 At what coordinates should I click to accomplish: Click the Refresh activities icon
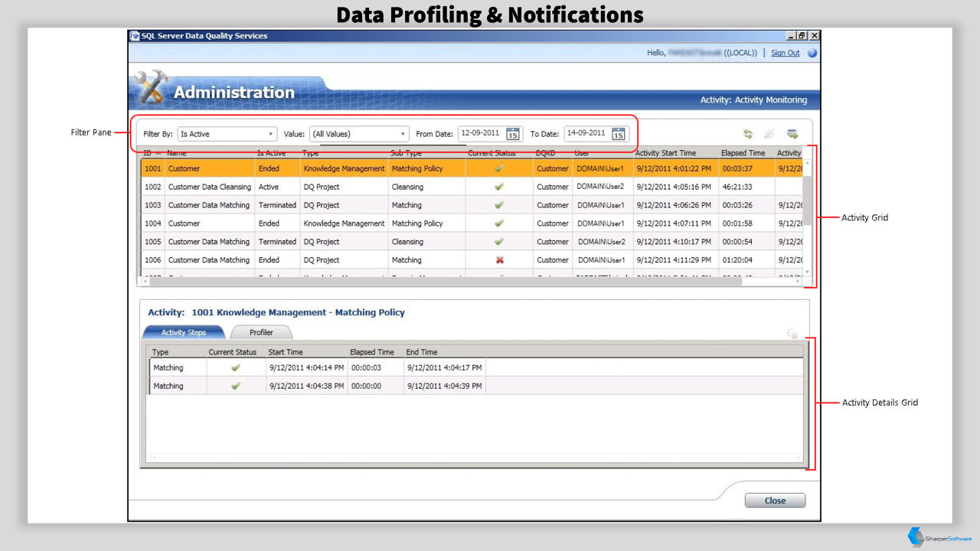[748, 134]
